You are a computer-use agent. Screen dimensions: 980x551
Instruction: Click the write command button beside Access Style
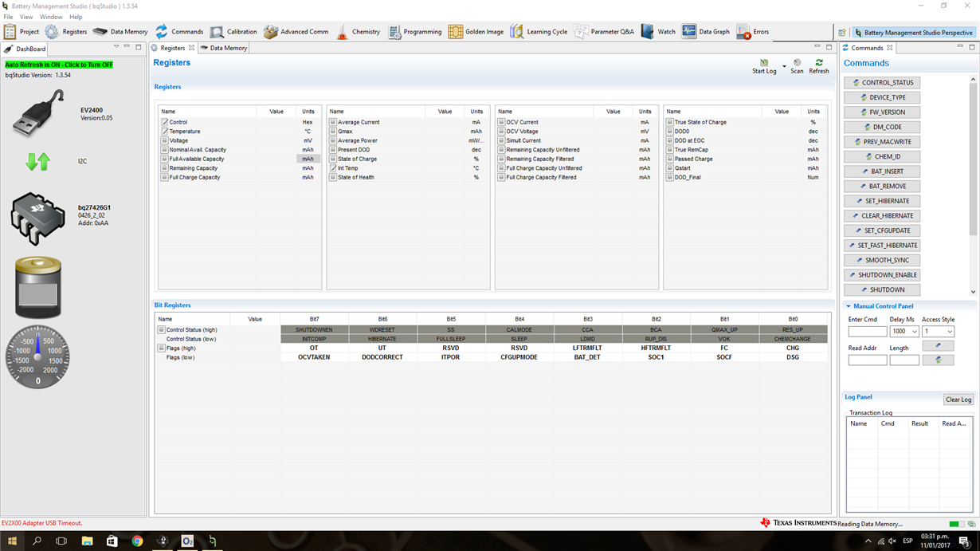(x=938, y=346)
